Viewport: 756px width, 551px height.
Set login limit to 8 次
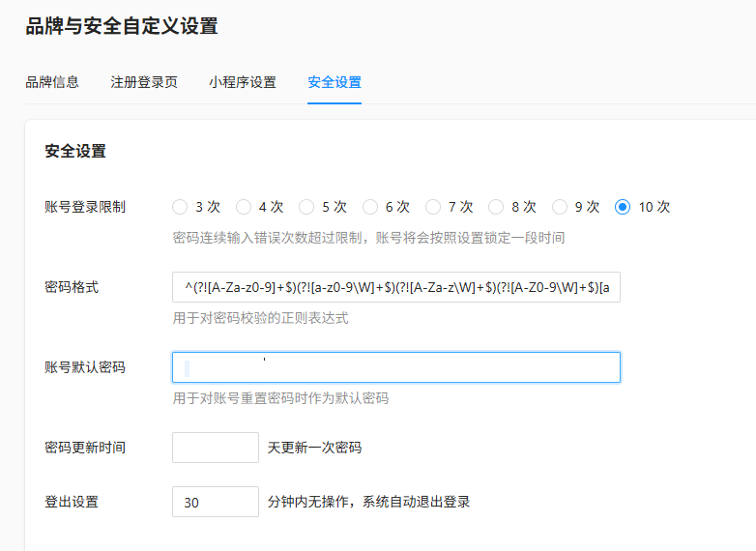click(496, 207)
